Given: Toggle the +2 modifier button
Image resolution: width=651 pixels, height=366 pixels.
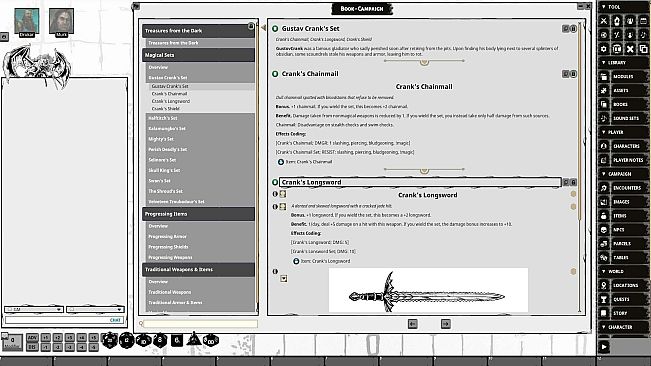Looking at the screenshot, I should 58,338.
